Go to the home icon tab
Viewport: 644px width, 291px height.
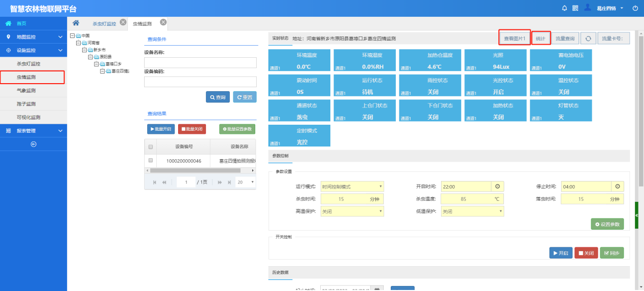point(76,23)
